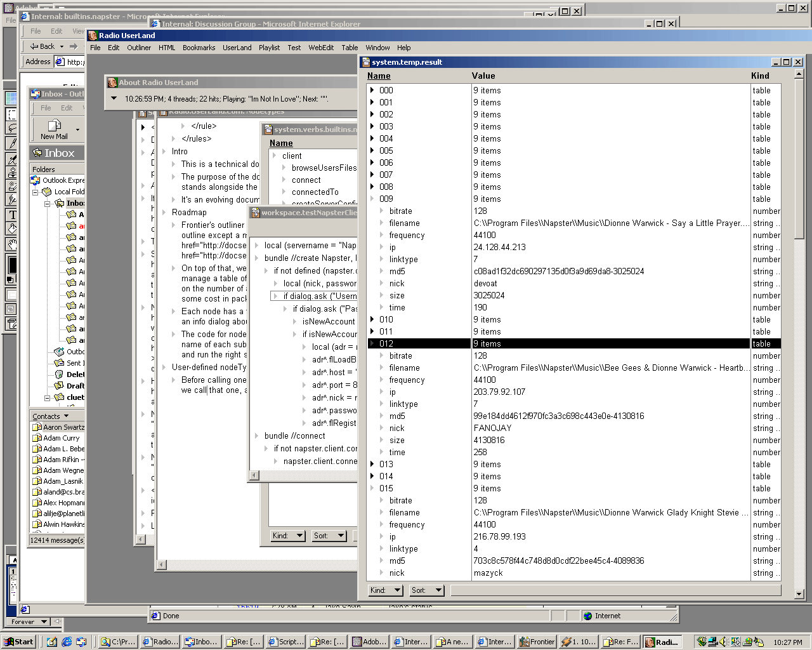Click Internet Explorer quick launch icon

coord(67,642)
